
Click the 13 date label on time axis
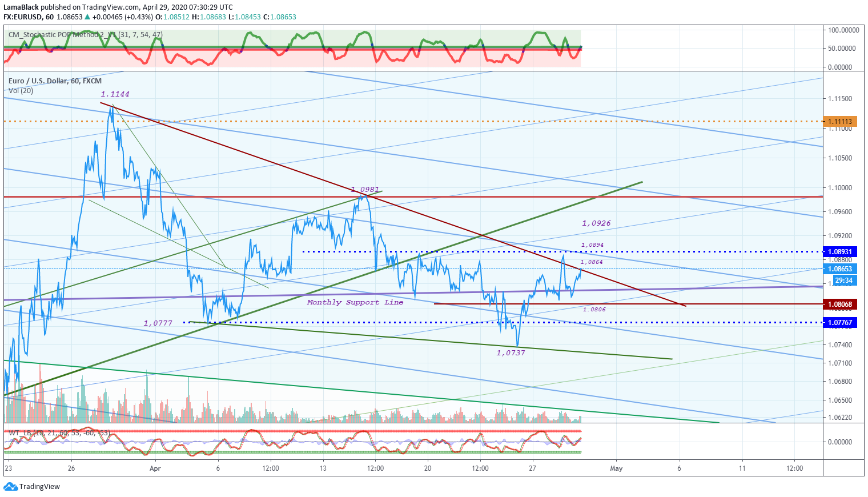pyautogui.click(x=323, y=468)
